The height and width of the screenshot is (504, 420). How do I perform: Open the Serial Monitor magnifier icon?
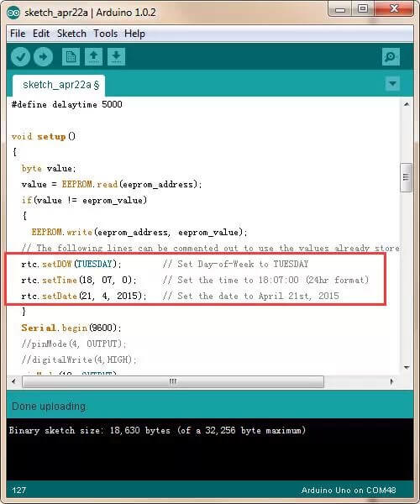coord(391,57)
